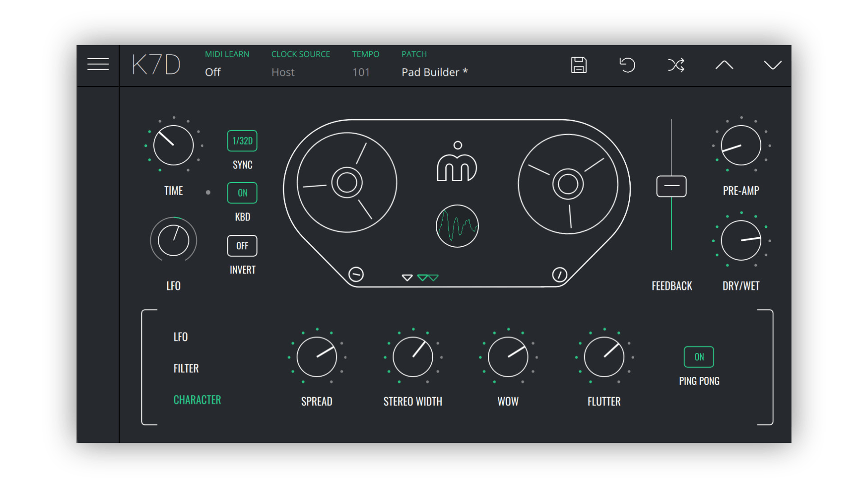Toggle the PING PONG ON switch

(699, 357)
